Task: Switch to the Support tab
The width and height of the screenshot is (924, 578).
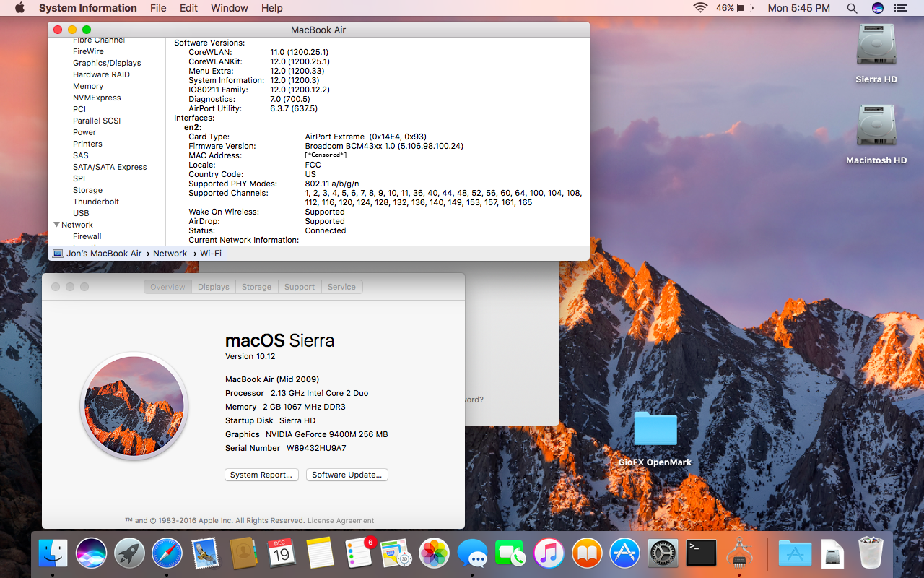Action: tap(300, 287)
